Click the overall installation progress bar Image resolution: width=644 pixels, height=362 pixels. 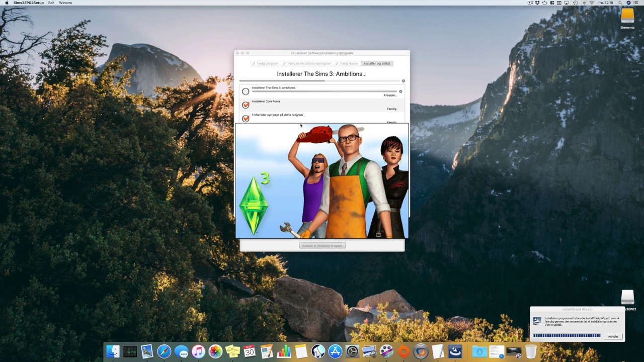tap(319, 81)
